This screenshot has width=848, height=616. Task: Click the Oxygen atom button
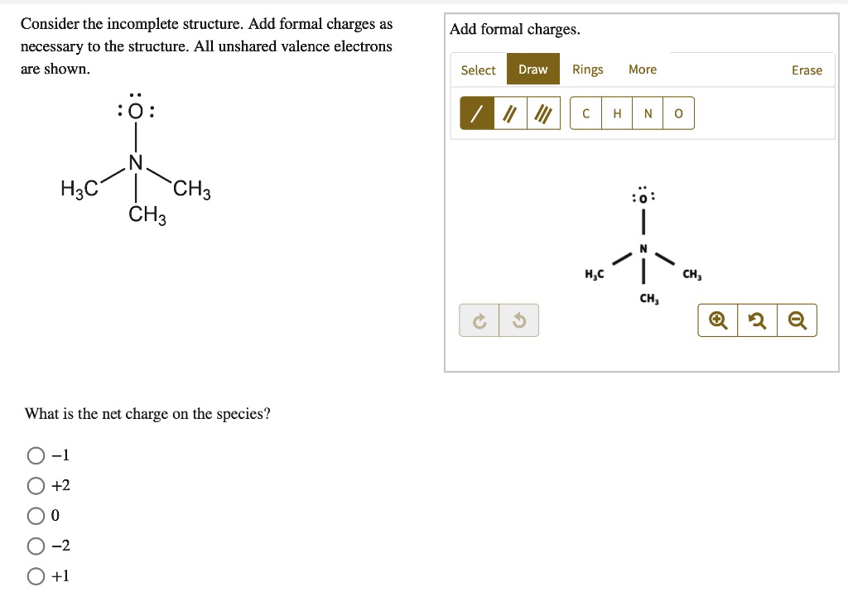(678, 114)
